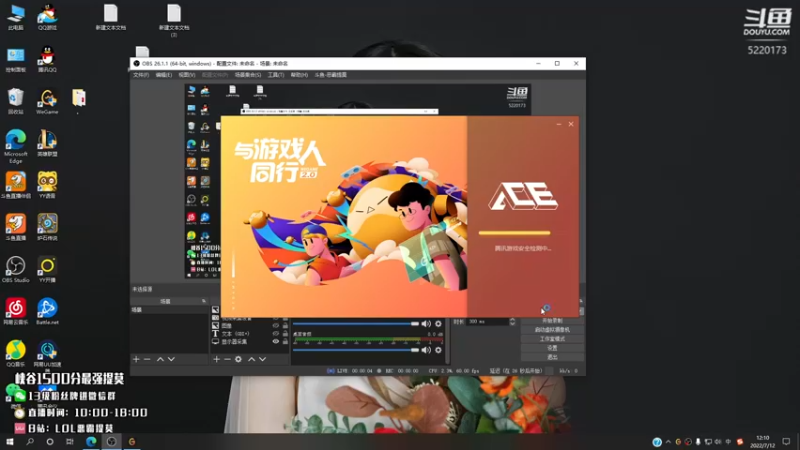
Task: Open the NetEase Cloud Music (网易云音乐) shortcut
Action: [x=16, y=312]
